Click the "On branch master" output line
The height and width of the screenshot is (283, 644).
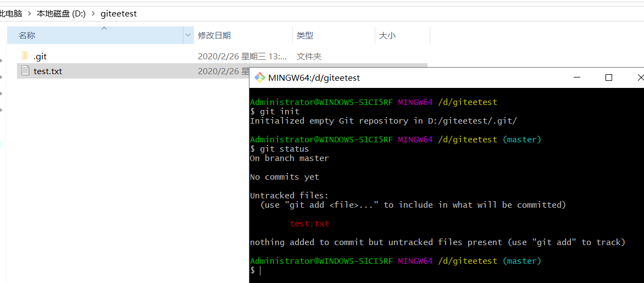(x=289, y=158)
